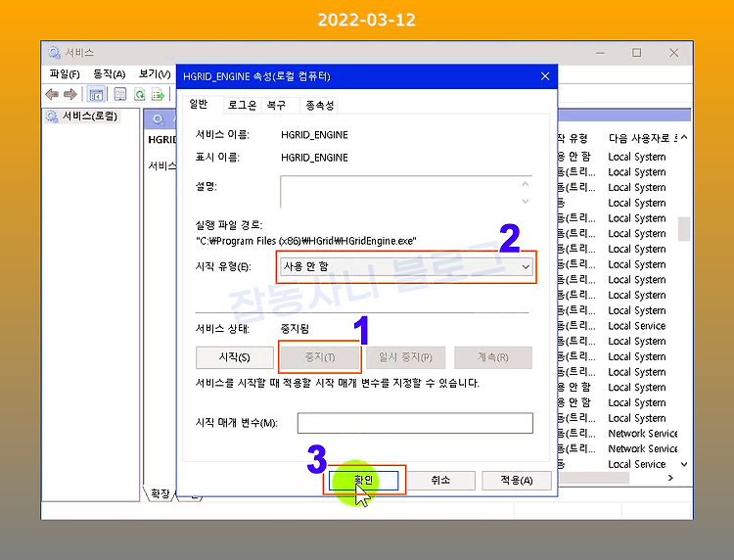734x560 pixels.
Task: Switch to the 종속성 tab
Action: (320, 106)
